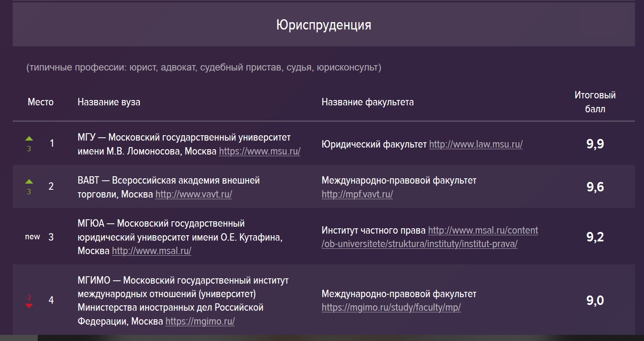Click the green up arrow beside place 2
This screenshot has width=644, height=341.
coord(29,182)
